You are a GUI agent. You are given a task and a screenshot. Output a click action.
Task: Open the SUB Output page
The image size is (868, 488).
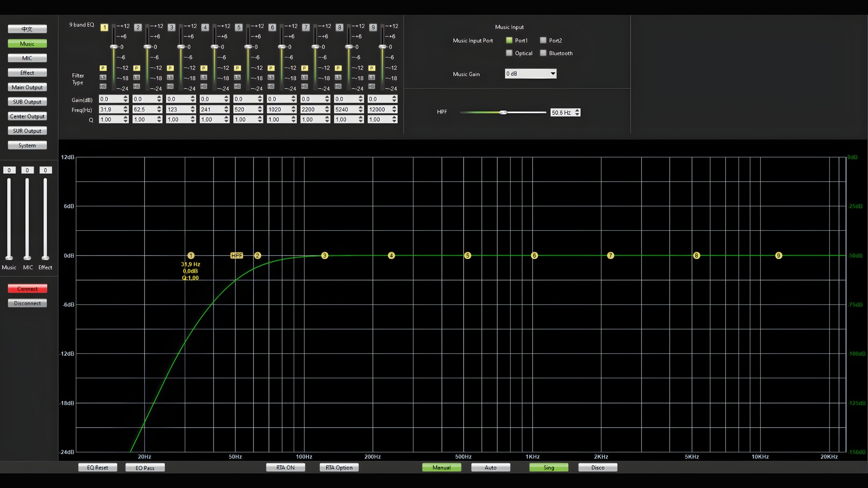pyautogui.click(x=27, y=102)
